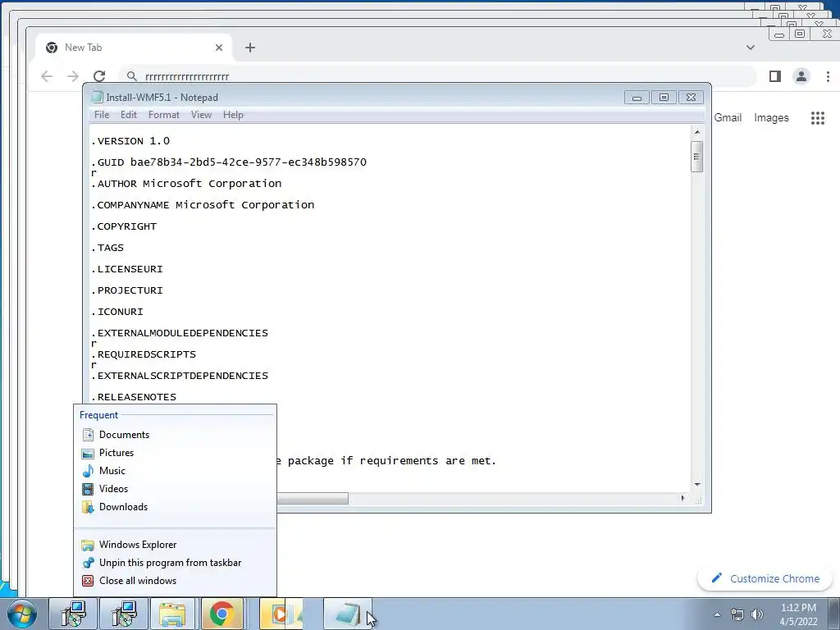The height and width of the screenshot is (630, 840).
Task: Open Chrome three-dot menu
Action: click(x=828, y=76)
